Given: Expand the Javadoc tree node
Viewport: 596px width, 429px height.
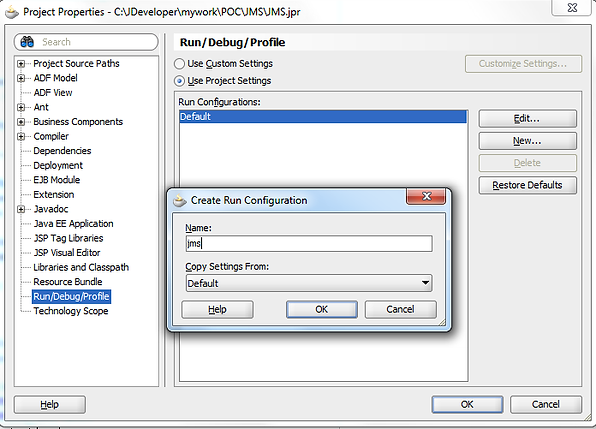Looking at the screenshot, I should coord(21,209).
